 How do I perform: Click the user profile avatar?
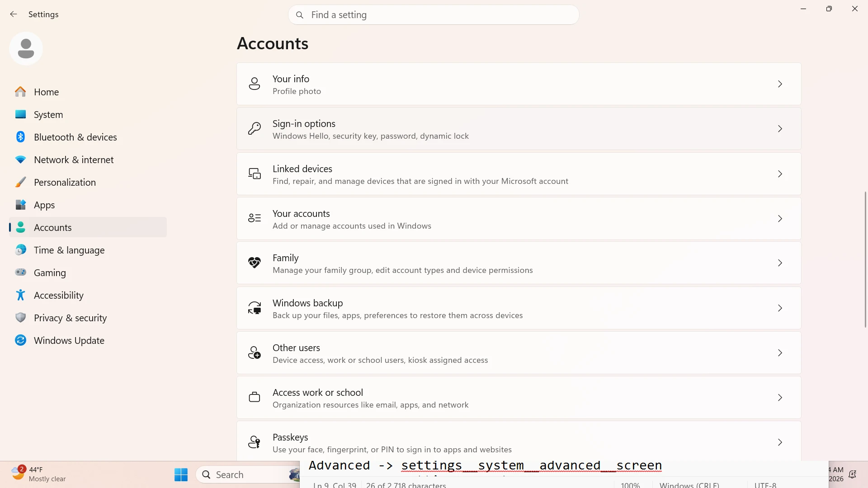point(26,48)
